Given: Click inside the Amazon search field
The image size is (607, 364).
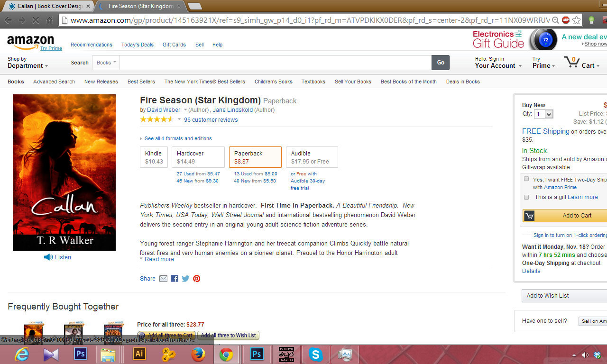Looking at the screenshot, I should point(276,63).
